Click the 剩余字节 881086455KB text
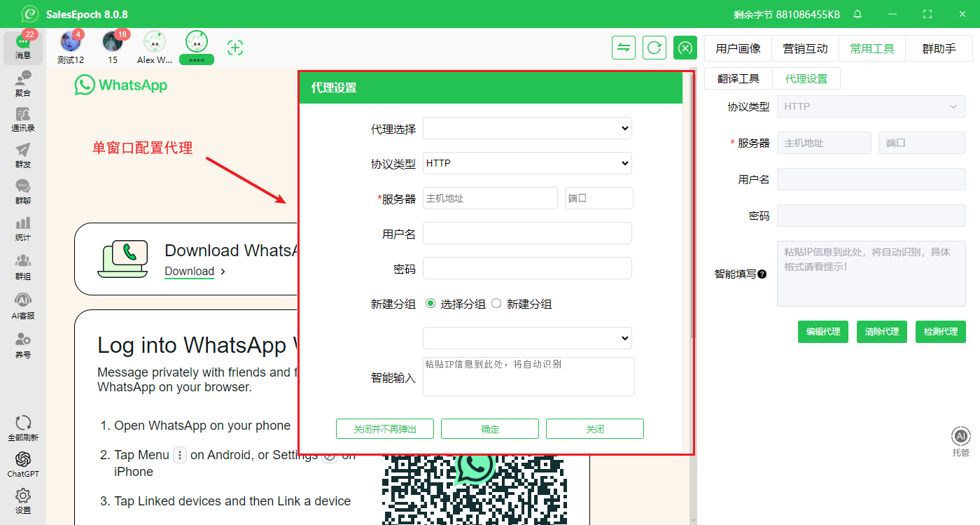 point(787,14)
